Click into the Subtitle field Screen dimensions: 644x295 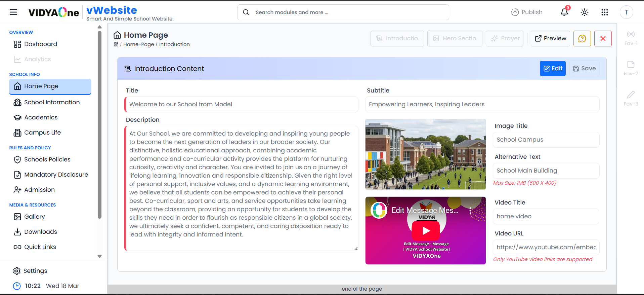pos(482,104)
